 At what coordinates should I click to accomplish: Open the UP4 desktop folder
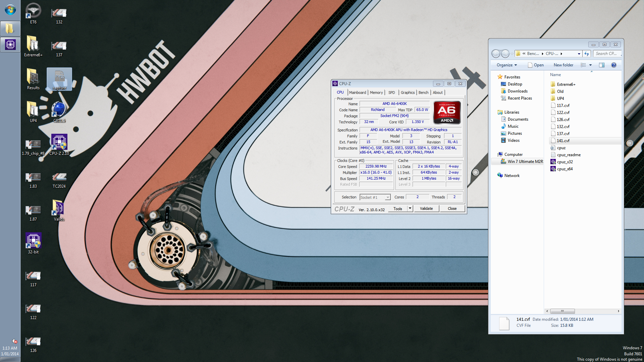33,112
